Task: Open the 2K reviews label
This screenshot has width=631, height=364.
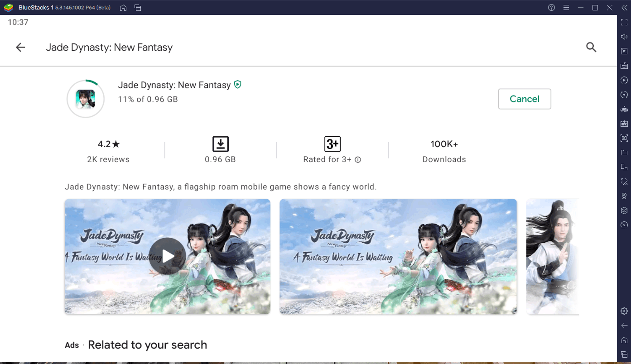Action: (108, 159)
